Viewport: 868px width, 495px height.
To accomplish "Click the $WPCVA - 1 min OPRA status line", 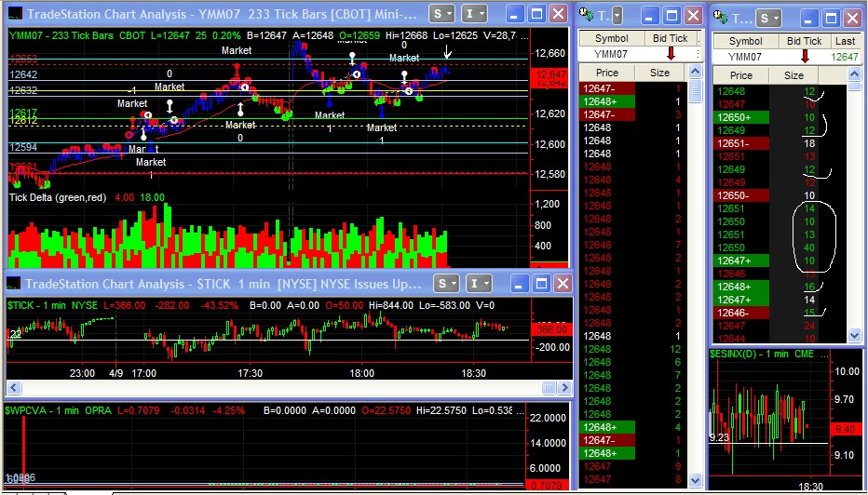I will click(264, 410).
